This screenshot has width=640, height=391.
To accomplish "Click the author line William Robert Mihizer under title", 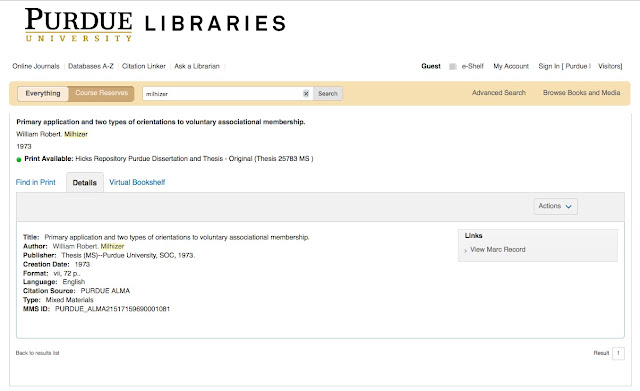I will pos(52,134).
